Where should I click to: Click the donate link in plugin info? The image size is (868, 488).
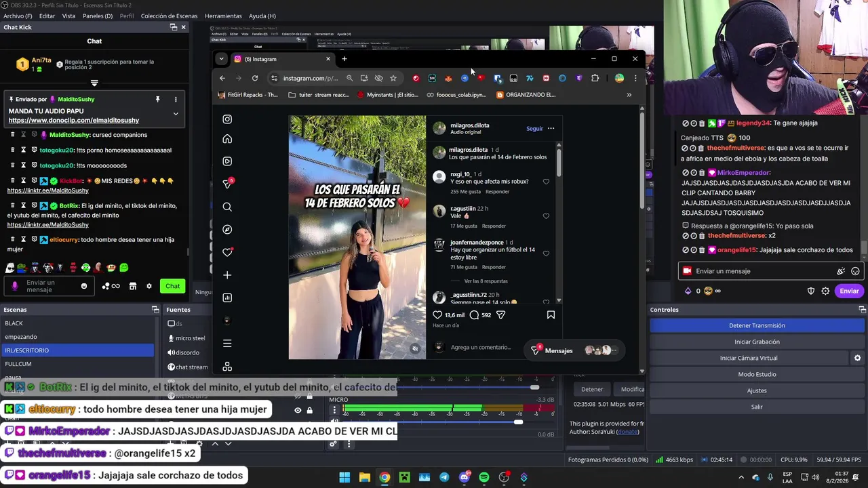(628, 432)
